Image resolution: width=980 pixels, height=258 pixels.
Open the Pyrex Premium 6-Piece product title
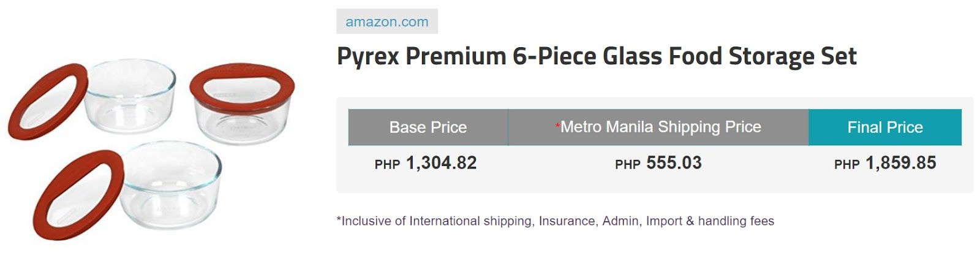click(x=597, y=56)
